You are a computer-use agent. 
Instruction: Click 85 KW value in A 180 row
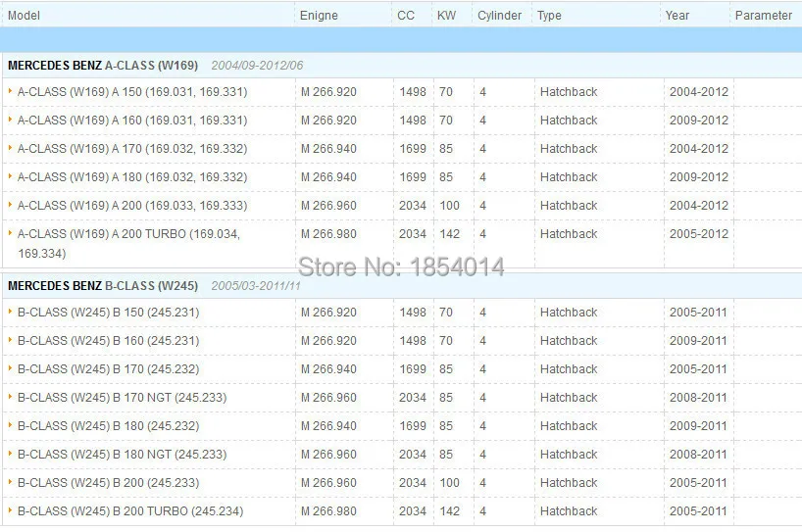[x=446, y=176]
